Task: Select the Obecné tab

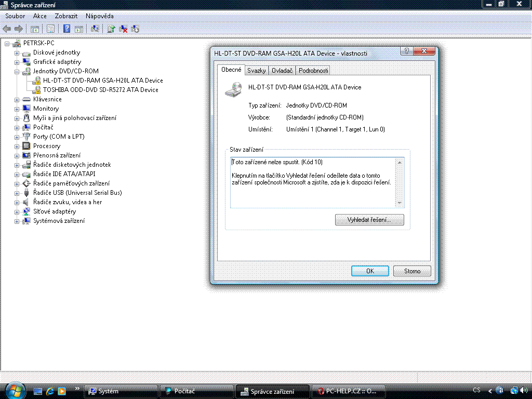Action: coord(231,70)
